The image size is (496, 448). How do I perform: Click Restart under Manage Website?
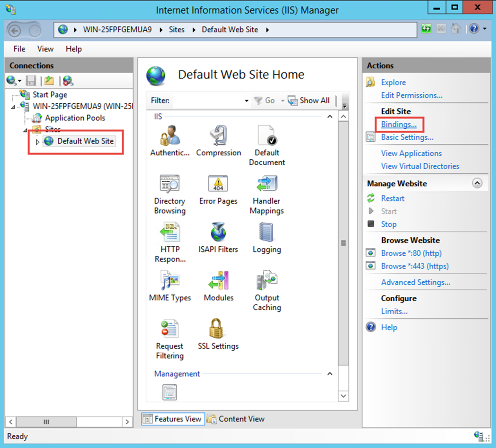[x=393, y=198]
